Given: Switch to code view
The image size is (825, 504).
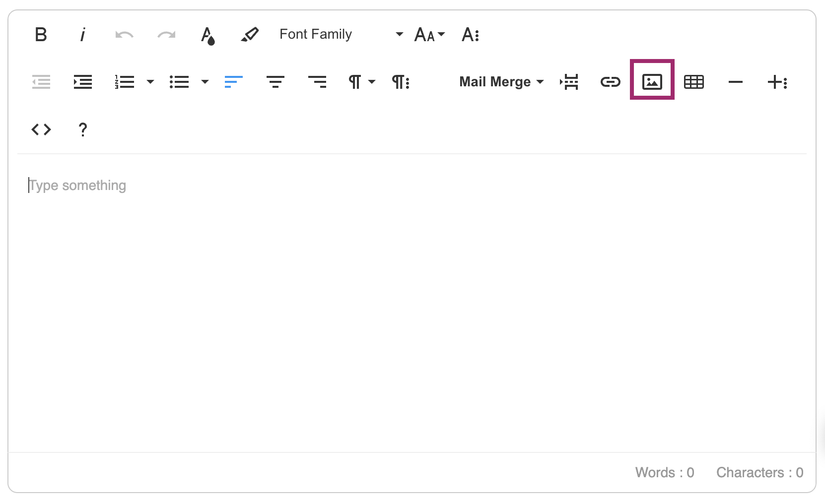Looking at the screenshot, I should click(41, 129).
